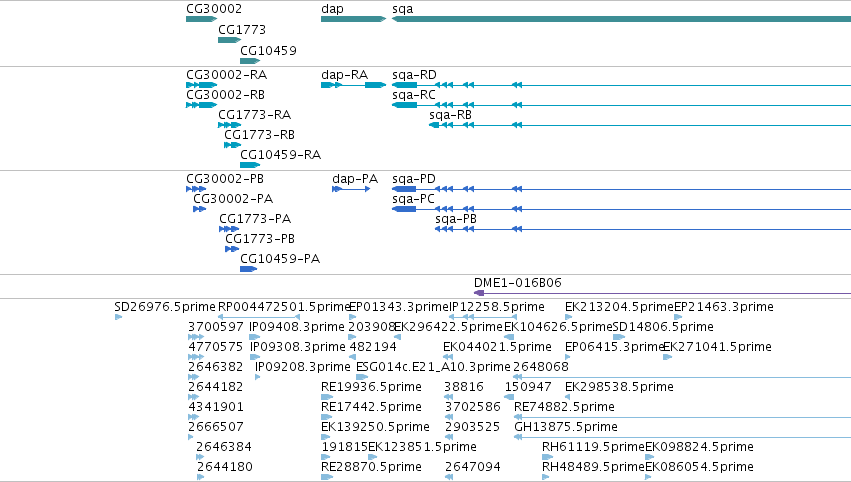Click the sqa-RB transcript

click(x=450, y=115)
